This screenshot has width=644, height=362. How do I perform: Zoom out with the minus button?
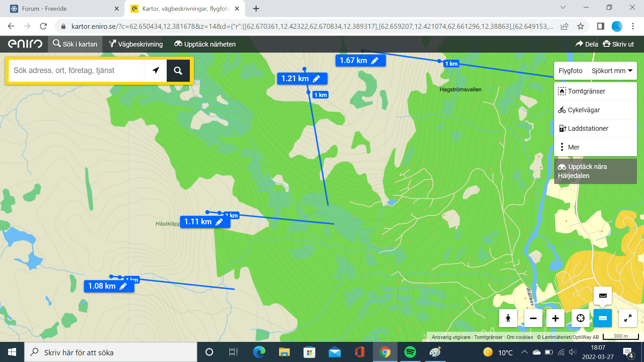click(x=533, y=318)
